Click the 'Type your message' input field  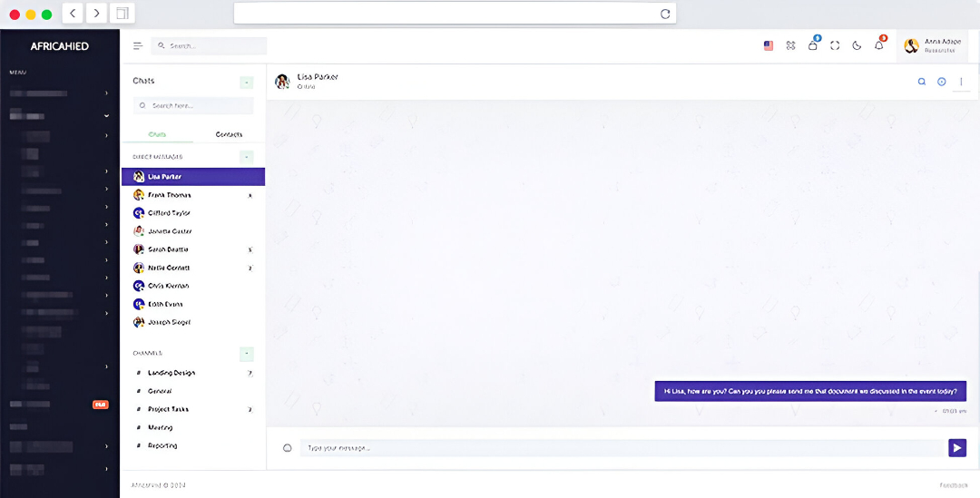(622, 448)
